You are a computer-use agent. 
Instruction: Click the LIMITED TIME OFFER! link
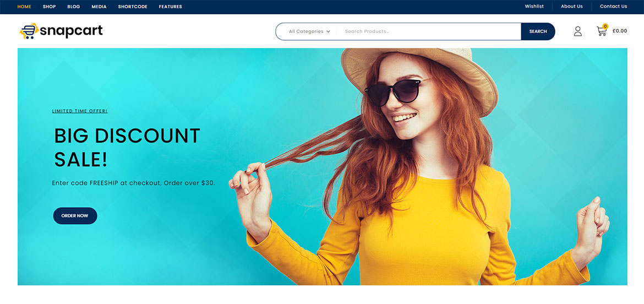click(80, 111)
